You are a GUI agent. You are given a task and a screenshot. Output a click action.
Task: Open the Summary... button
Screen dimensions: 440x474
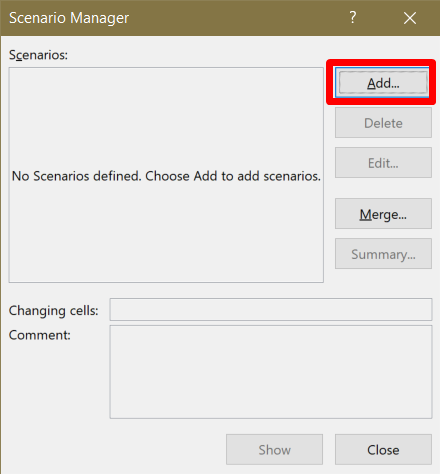383,254
